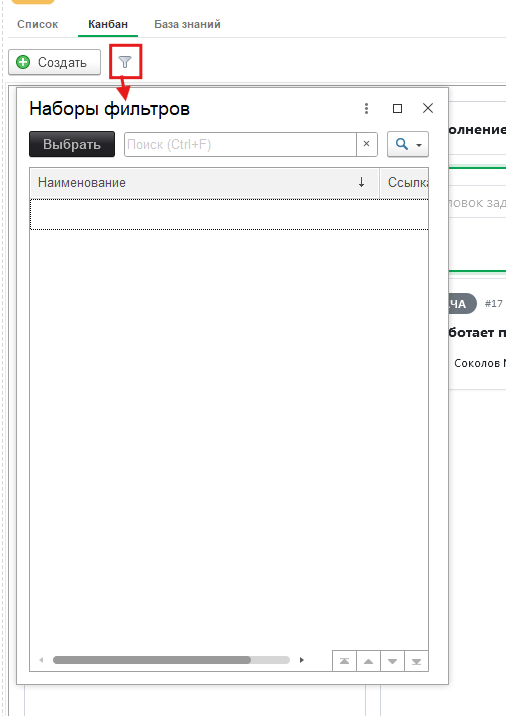Jump to the last list item
506x716 pixels.
tap(416, 661)
